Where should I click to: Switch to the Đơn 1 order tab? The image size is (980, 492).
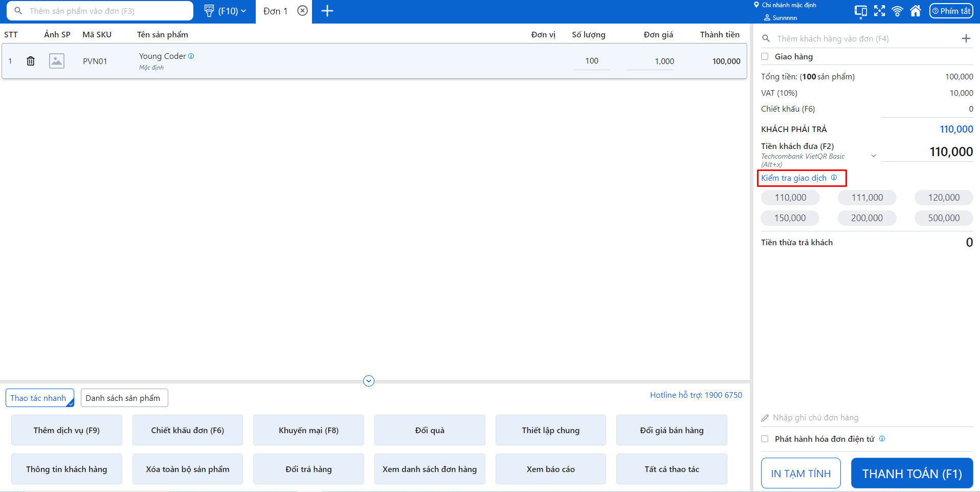click(275, 11)
